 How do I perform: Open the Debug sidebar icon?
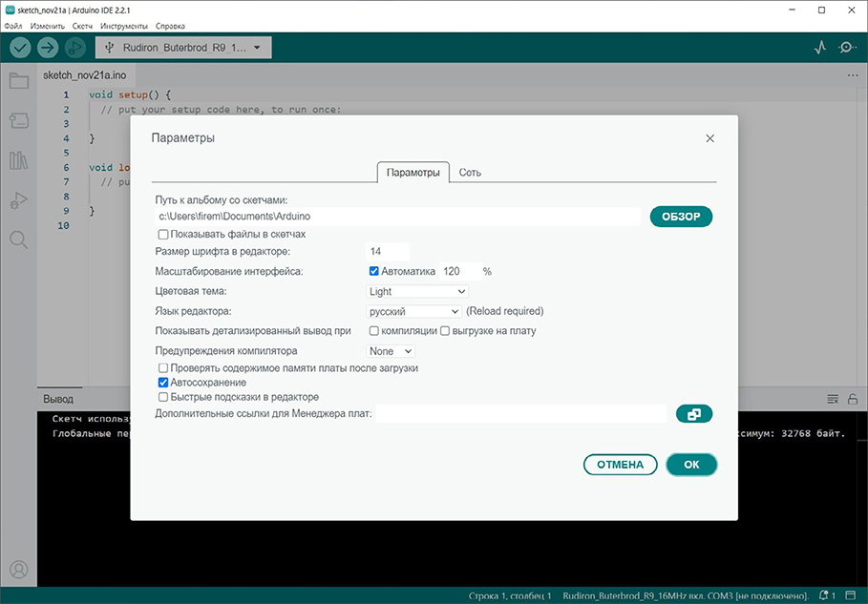(x=19, y=200)
